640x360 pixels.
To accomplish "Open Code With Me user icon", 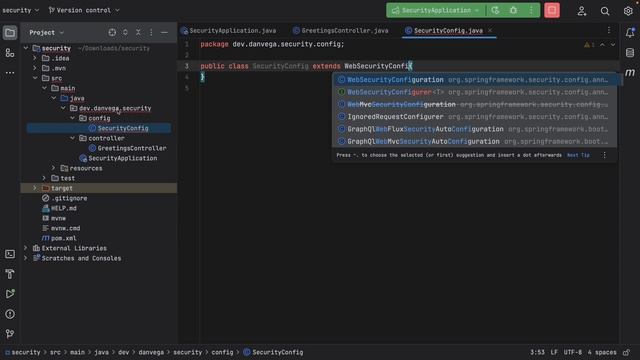I will coord(582,11).
